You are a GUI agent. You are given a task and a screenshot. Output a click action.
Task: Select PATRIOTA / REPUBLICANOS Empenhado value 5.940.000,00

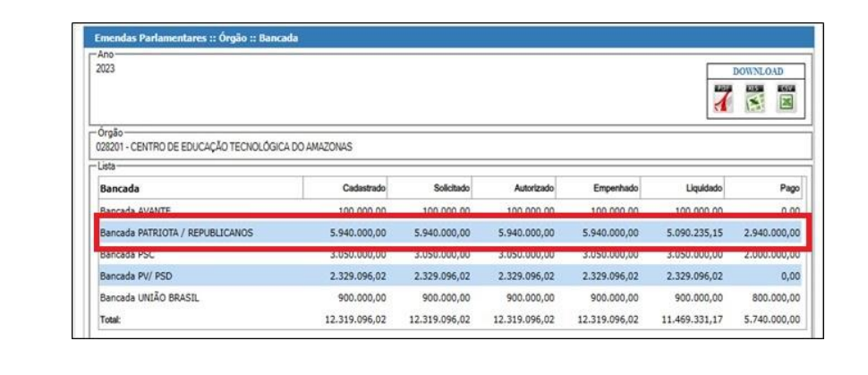pos(610,234)
